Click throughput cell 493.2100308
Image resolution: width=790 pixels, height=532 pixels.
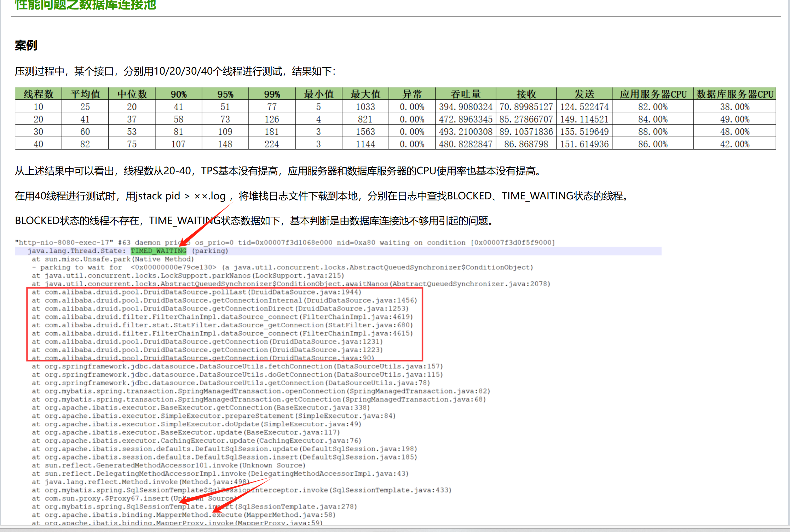(x=465, y=131)
